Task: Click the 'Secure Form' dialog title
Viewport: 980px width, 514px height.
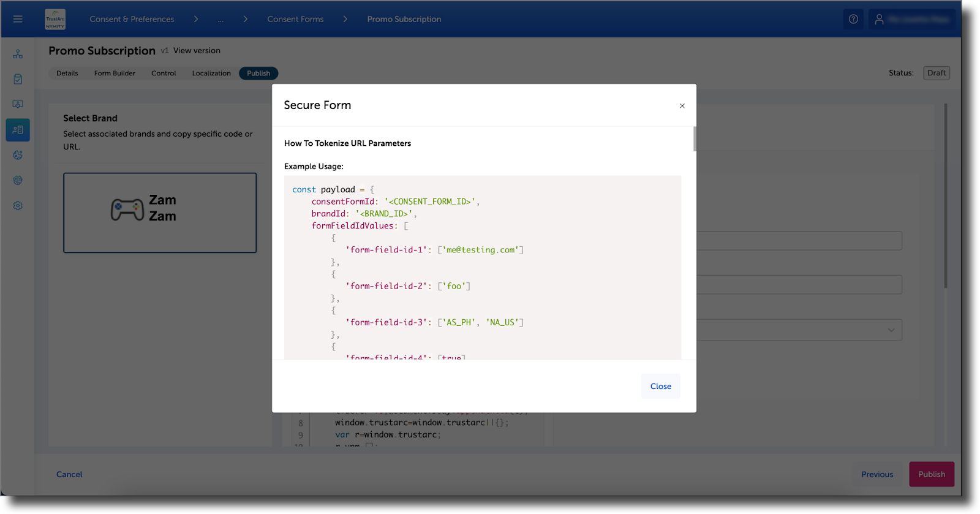Action: 317,105
